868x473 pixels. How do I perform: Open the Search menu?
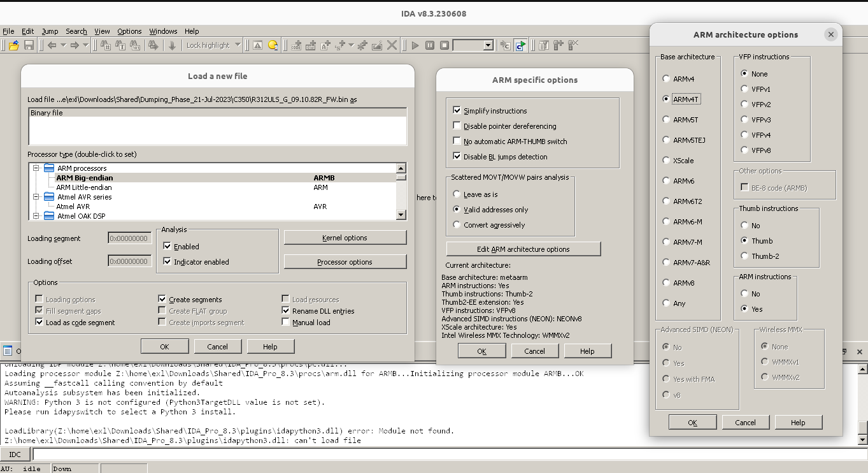point(76,31)
